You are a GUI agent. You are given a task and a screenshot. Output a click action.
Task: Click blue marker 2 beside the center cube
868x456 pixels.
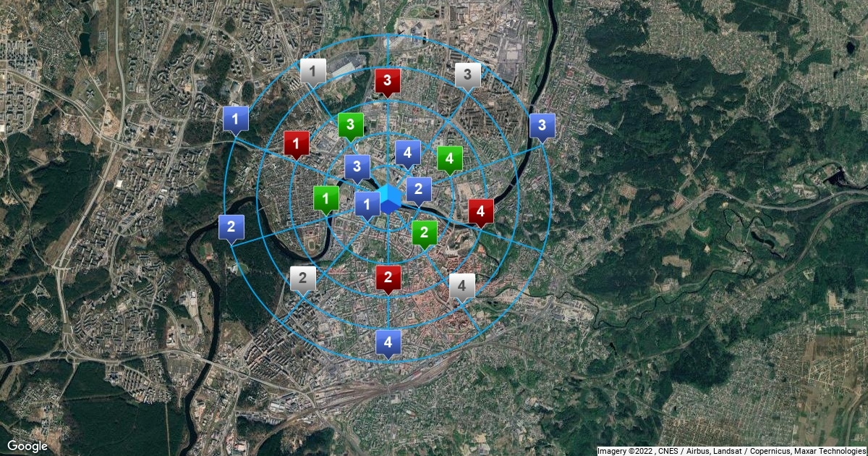point(419,190)
